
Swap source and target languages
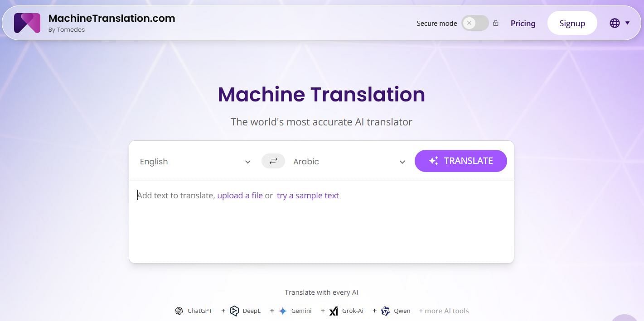(x=273, y=161)
